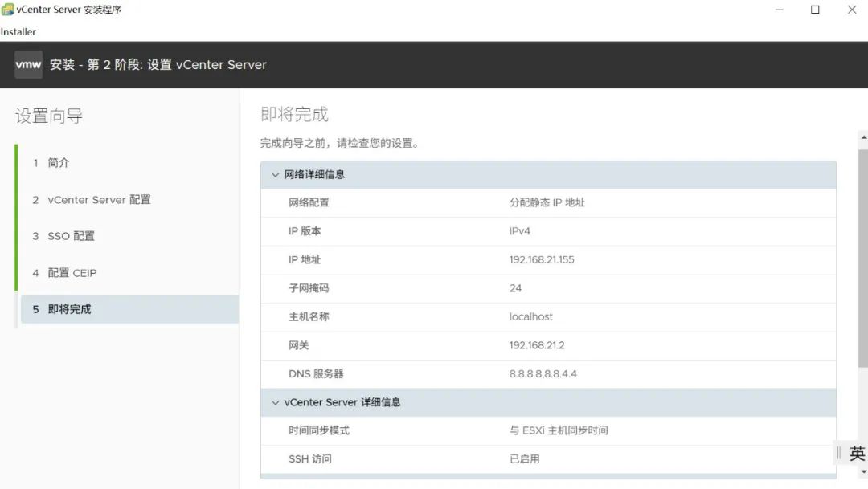This screenshot has width=868, height=489.
Task: Click the IPv4 version value
Action: pos(519,231)
